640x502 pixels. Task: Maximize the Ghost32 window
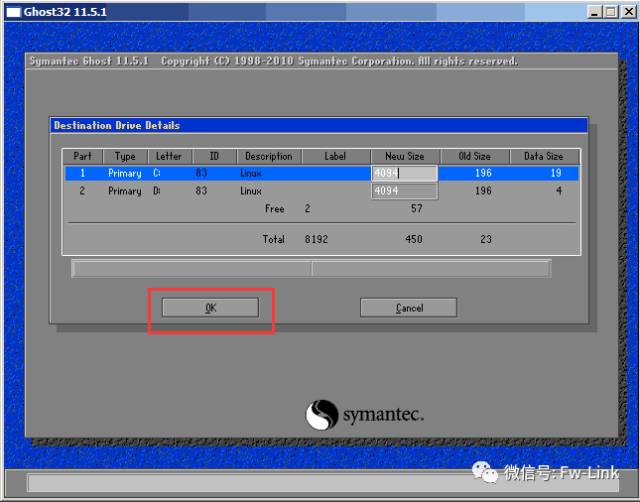[611, 12]
